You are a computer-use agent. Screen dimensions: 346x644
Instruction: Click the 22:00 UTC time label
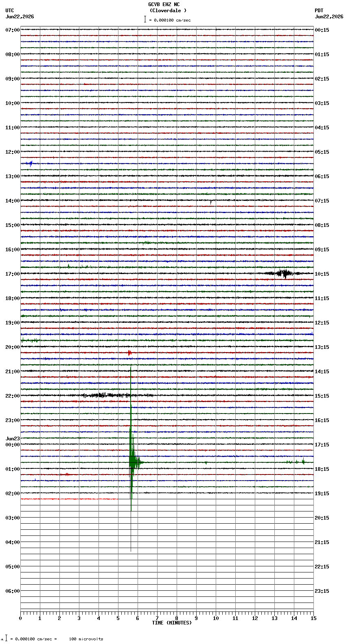tap(13, 396)
